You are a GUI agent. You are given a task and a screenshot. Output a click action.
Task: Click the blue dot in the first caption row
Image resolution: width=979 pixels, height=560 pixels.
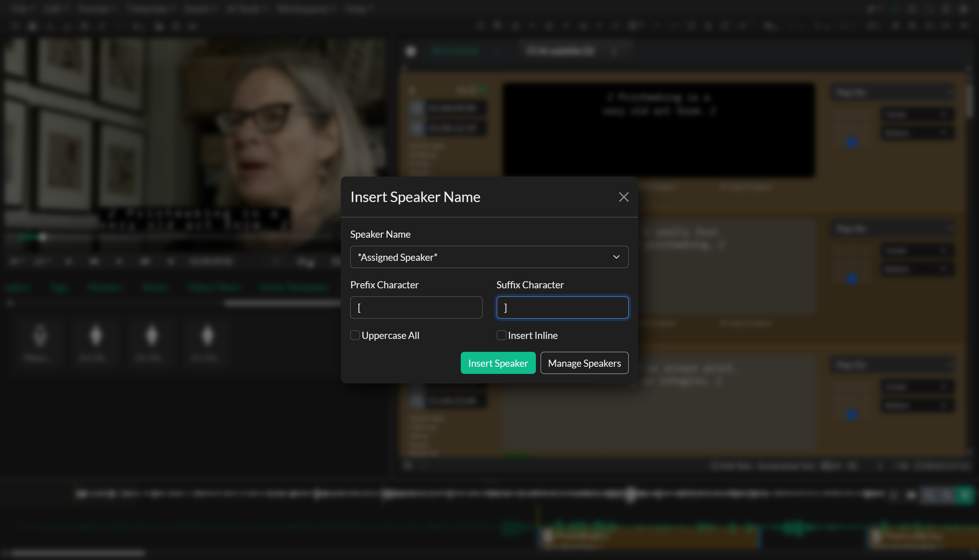point(852,143)
